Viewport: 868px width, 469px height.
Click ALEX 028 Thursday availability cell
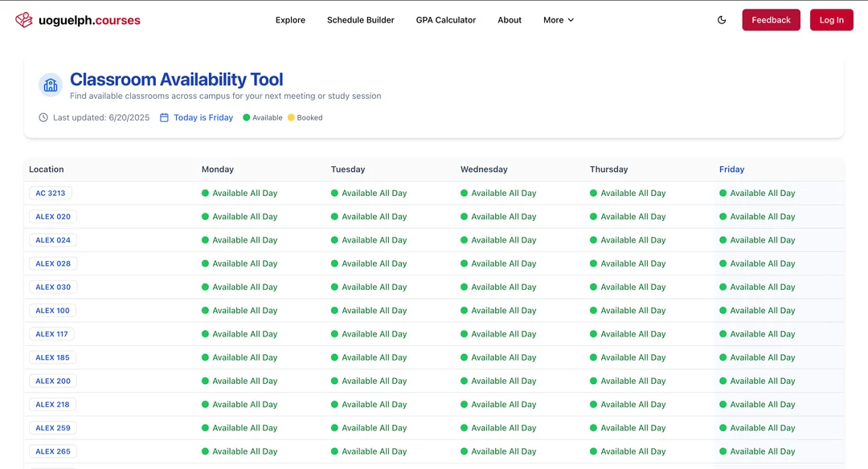(628, 263)
